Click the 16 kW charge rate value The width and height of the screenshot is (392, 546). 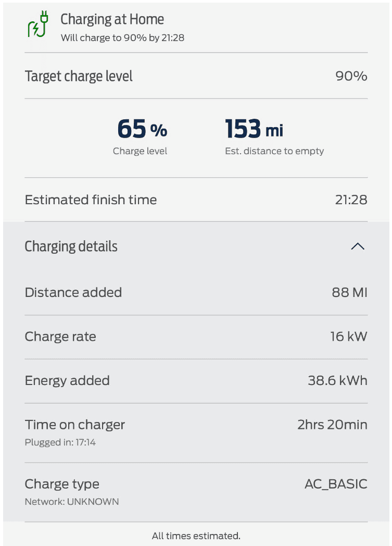point(349,337)
